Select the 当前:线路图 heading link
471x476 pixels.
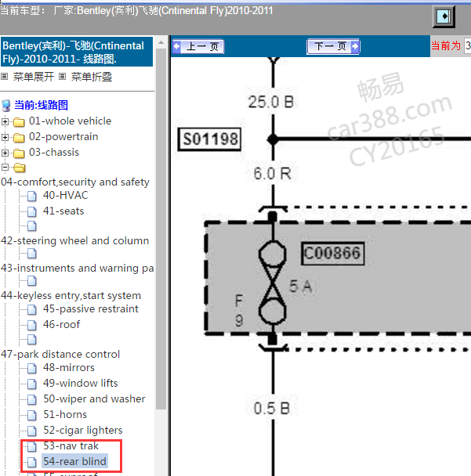[x=41, y=106]
